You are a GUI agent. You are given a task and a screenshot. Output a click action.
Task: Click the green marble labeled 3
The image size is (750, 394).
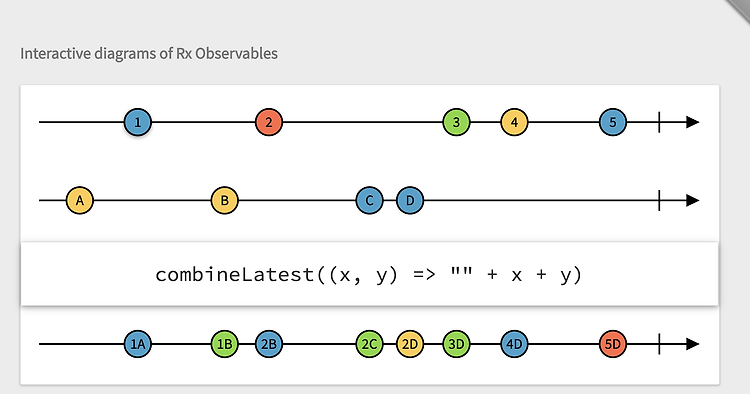tap(456, 122)
